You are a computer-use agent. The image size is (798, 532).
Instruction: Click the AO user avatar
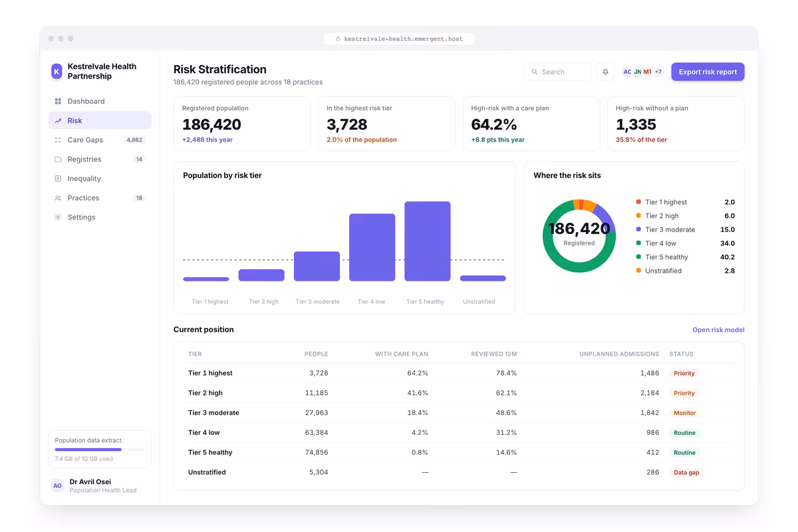pyautogui.click(x=57, y=485)
